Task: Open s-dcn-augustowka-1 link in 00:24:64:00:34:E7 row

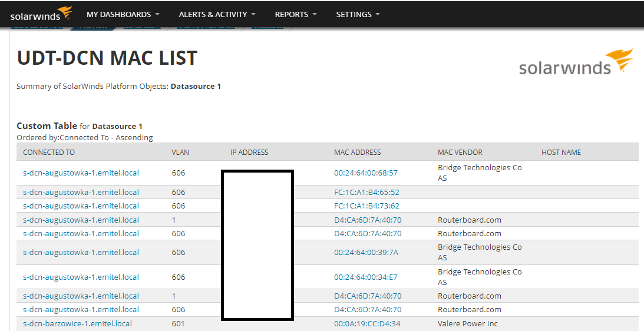Action: point(81,277)
